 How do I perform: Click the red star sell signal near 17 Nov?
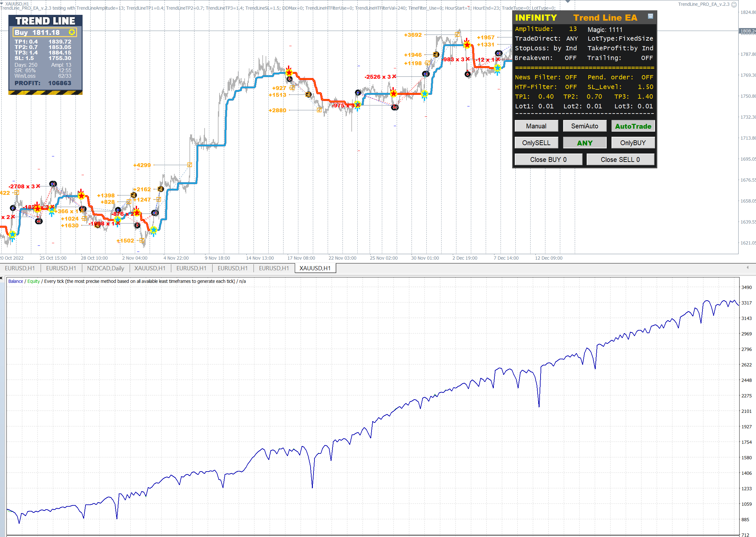pyautogui.click(x=289, y=72)
